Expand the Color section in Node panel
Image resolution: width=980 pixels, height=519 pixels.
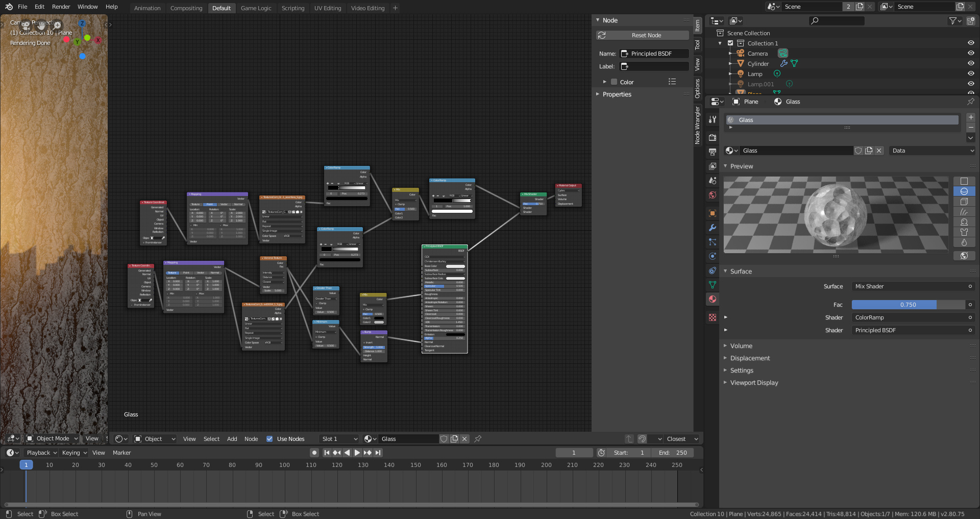[605, 82]
